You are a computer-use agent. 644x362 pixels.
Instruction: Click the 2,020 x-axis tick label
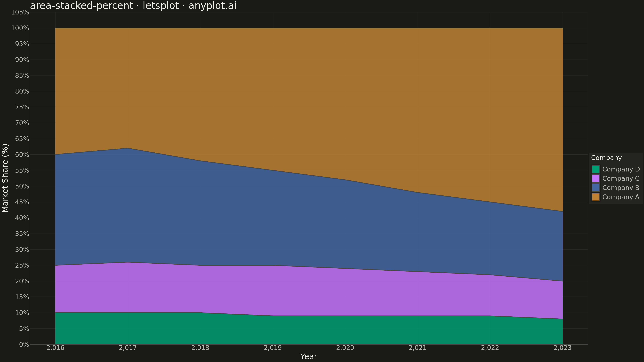click(345, 348)
